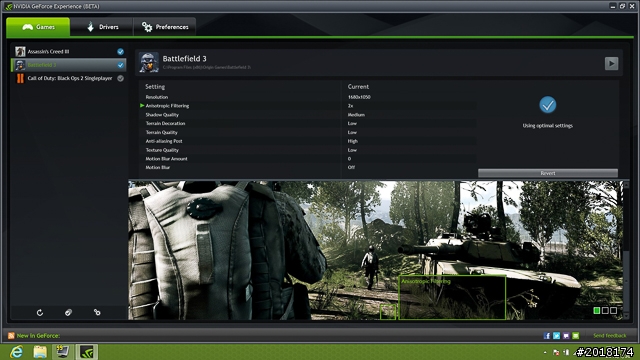Screen dimensions: 640x360
Task: Open File Explorer from the taskbar
Action: coord(40,352)
